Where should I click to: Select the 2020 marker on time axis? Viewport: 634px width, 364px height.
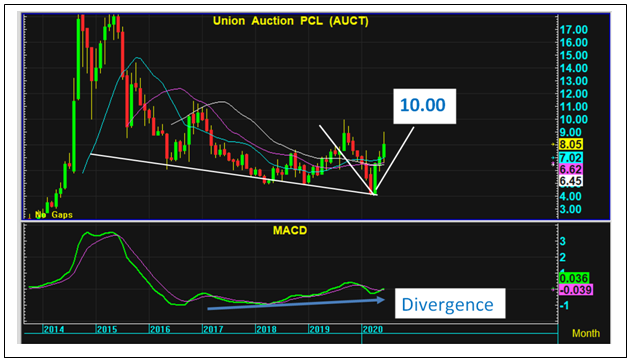click(x=372, y=329)
